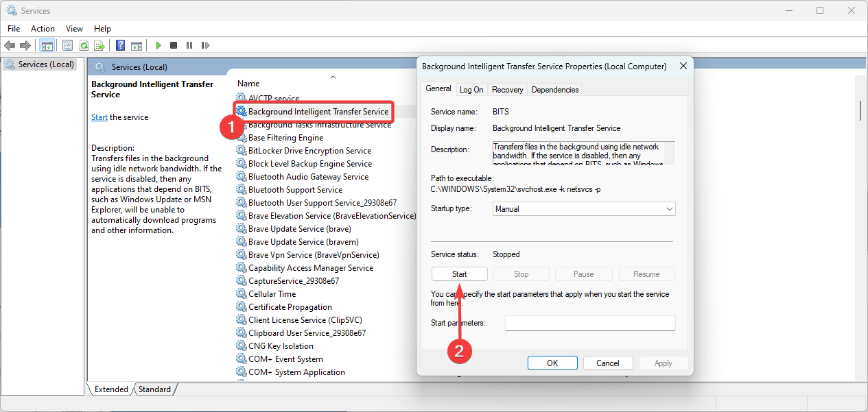The width and height of the screenshot is (868, 412).
Task: Switch to the Dependencies tab
Action: pyautogui.click(x=555, y=90)
